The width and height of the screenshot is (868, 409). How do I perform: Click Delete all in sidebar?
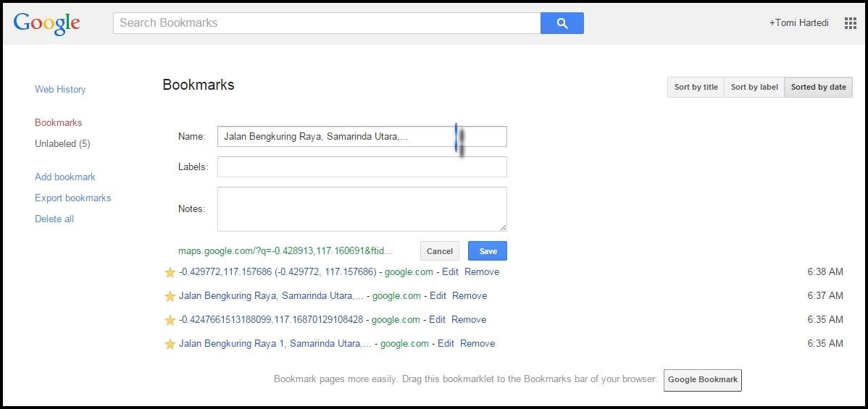pyautogui.click(x=54, y=219)
